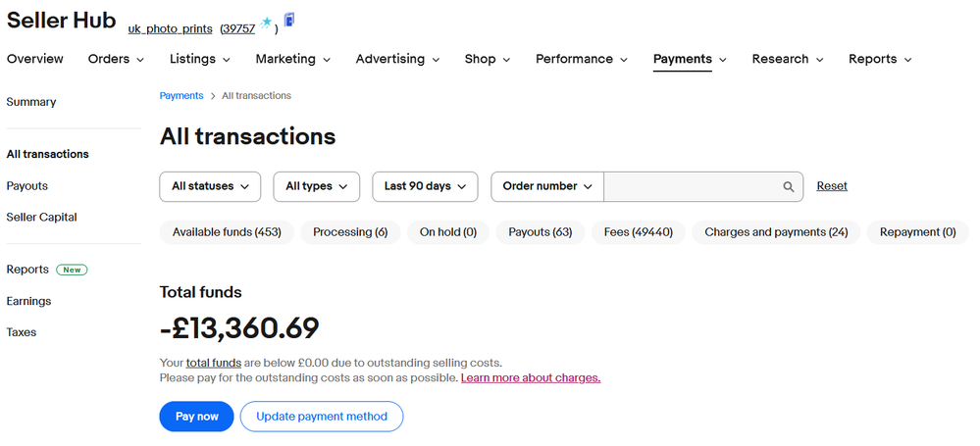Viewport: 980px width, 446px height.
Task: Expand the Orders menu
Action: [117, 59]
